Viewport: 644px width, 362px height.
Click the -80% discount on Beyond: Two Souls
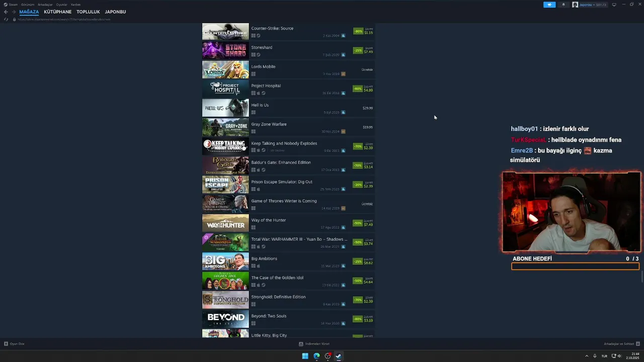point(358,319)
